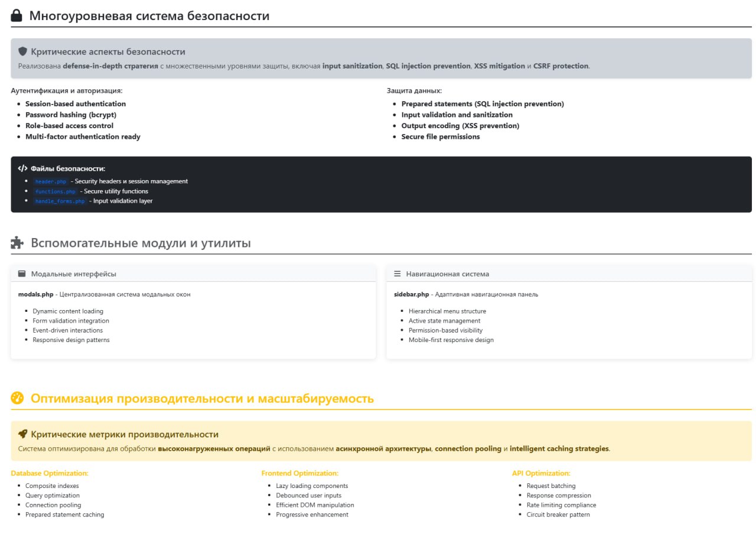
Task: Click the code brackets icon next to Файлы безопасности
Action: point(22,168)
